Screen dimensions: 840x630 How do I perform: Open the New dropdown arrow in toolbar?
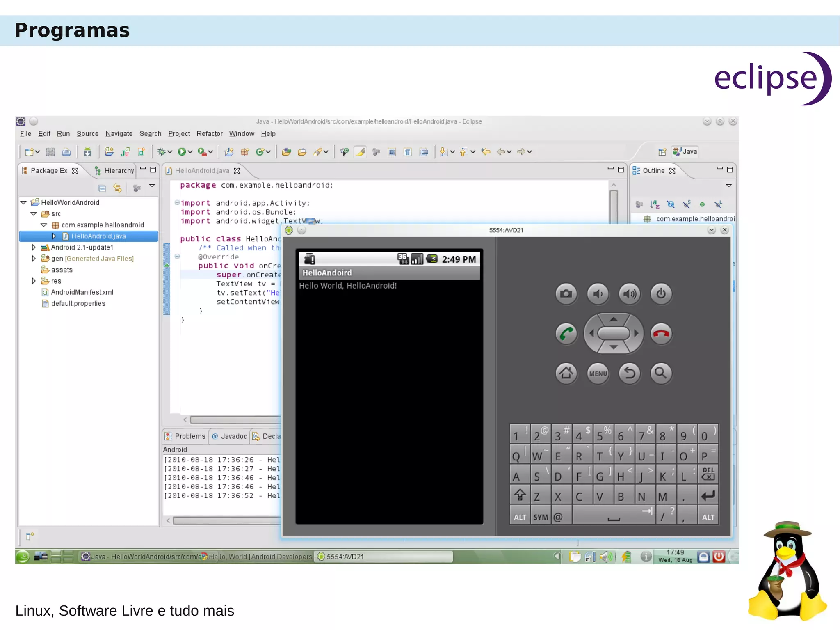click(x=38, y=152)
